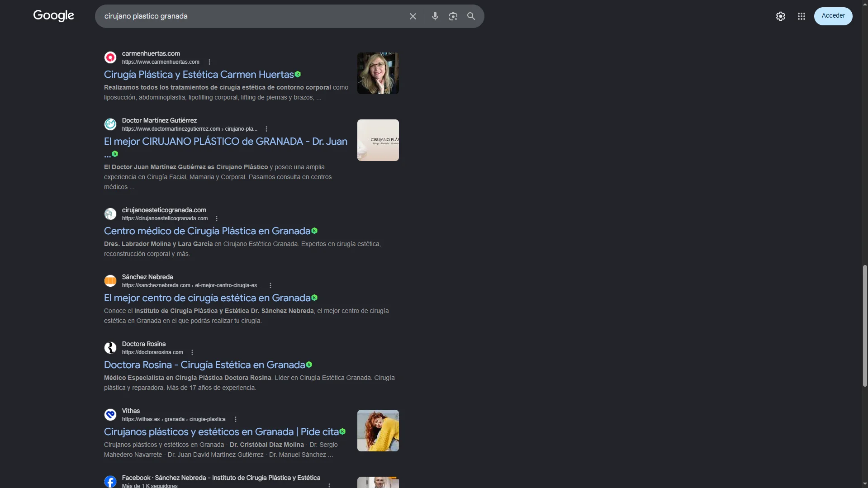Click the 'https://vithas.es › granada › cirugia-plastica' breadcrumb
This screenshot has height=488, width=868.
coord(174,419)
